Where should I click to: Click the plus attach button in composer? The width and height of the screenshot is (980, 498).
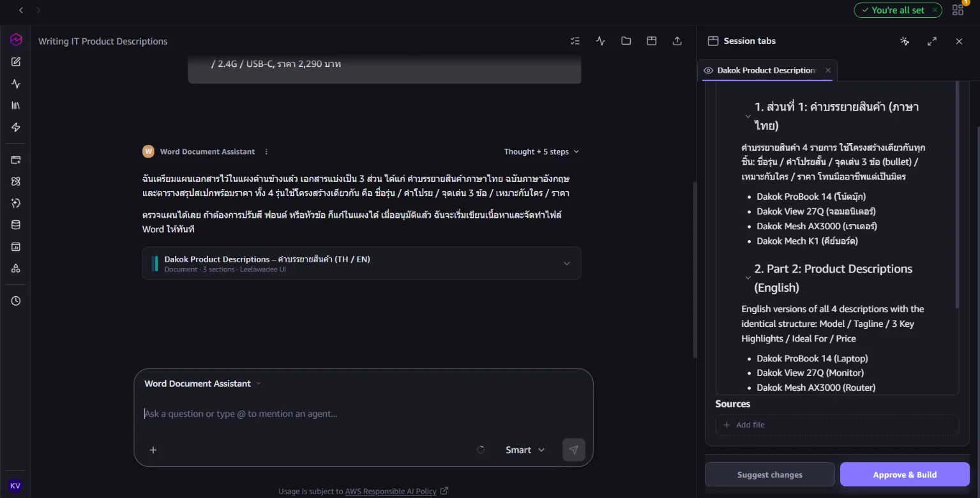click(x=153, y=450)
